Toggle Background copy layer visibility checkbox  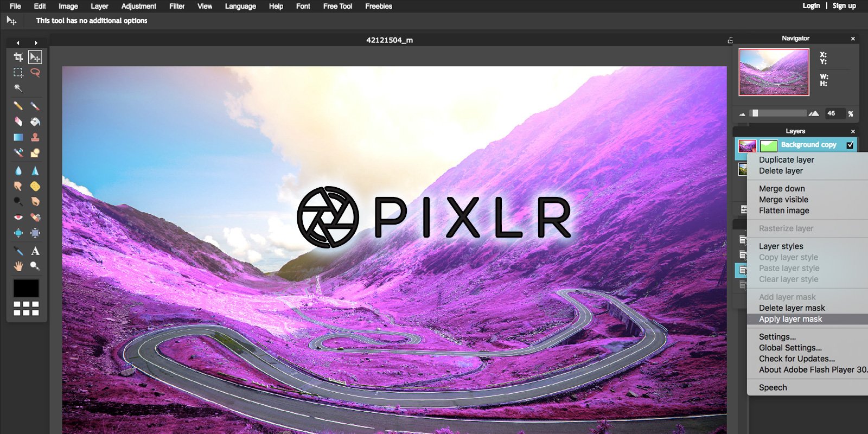tap(850, 145)
